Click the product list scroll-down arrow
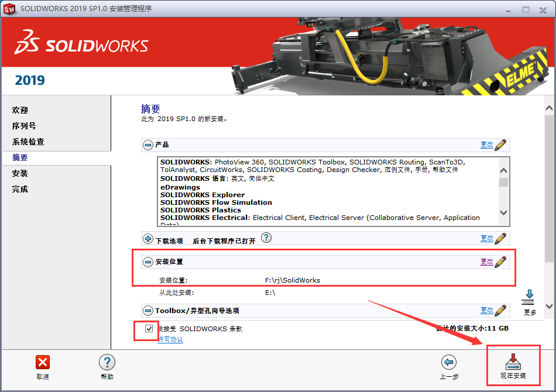Screen dimensions: 556x392 point(503,212)
